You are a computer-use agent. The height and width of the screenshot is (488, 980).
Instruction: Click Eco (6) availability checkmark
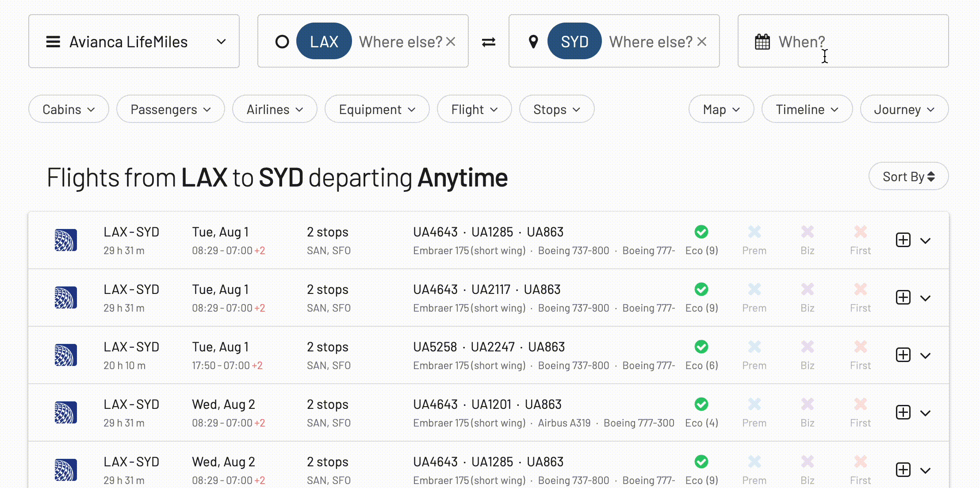click(701, 347)
